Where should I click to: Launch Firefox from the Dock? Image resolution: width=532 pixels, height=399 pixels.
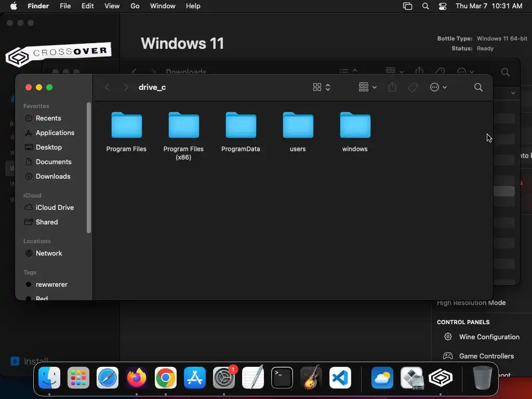[137, 378]
